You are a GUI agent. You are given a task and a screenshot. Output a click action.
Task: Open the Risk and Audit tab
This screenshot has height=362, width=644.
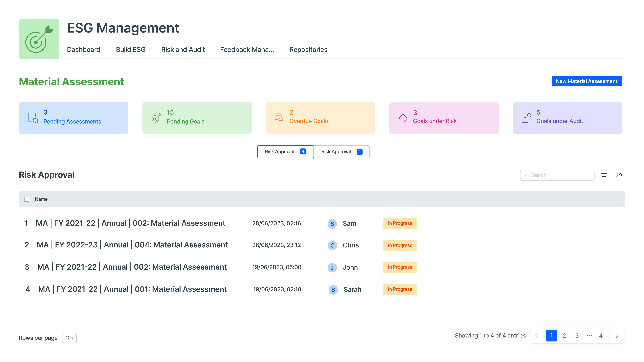click(183, 49)
